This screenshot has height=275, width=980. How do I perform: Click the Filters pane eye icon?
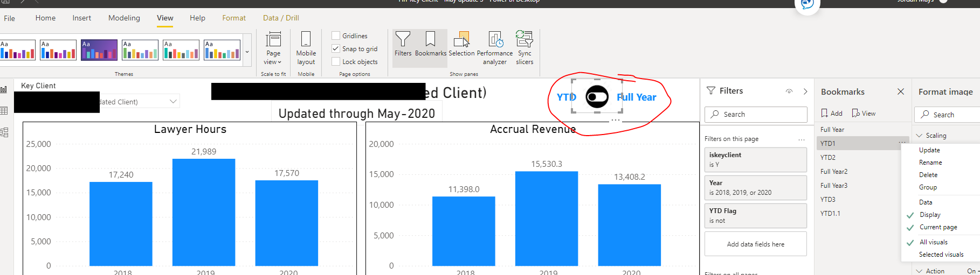click(x=789, y=91)
